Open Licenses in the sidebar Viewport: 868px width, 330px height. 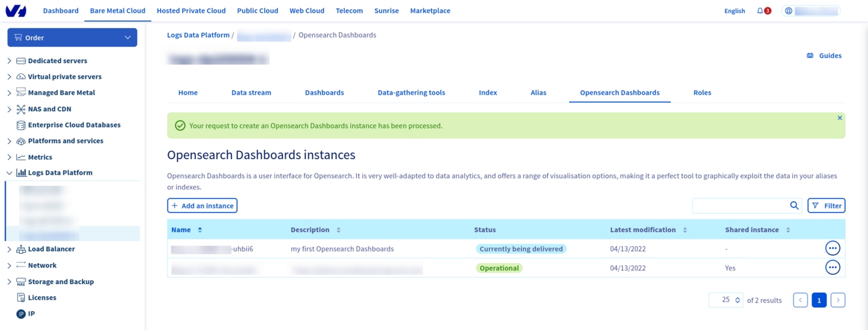pos(42,298)
